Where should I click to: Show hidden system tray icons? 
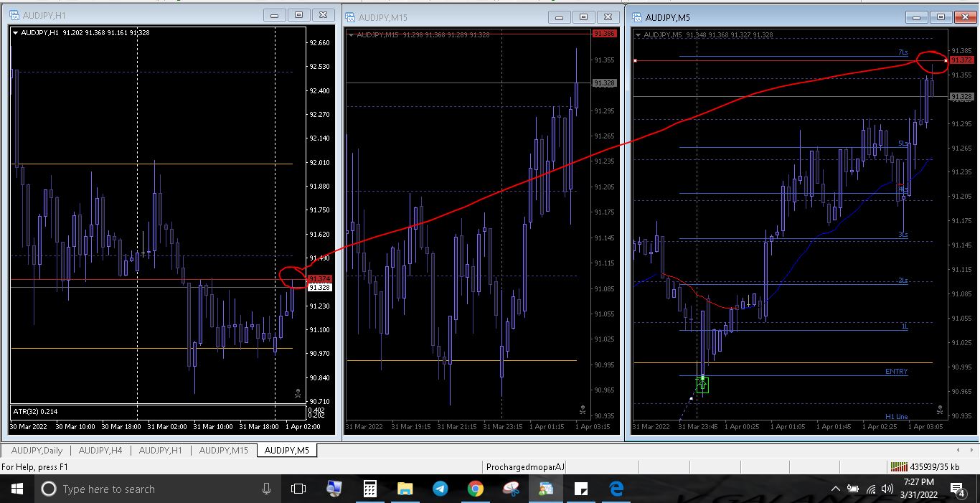coord(835,489)
